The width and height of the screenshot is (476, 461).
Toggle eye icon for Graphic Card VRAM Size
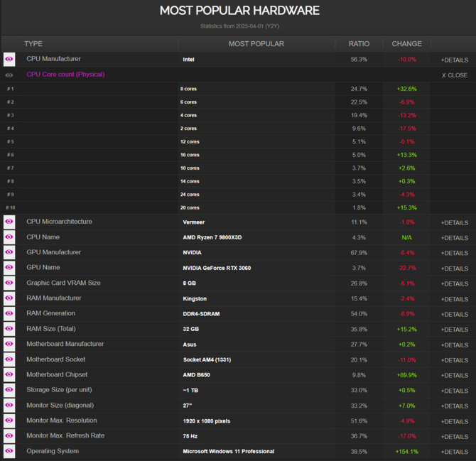[x=9, y=283]
